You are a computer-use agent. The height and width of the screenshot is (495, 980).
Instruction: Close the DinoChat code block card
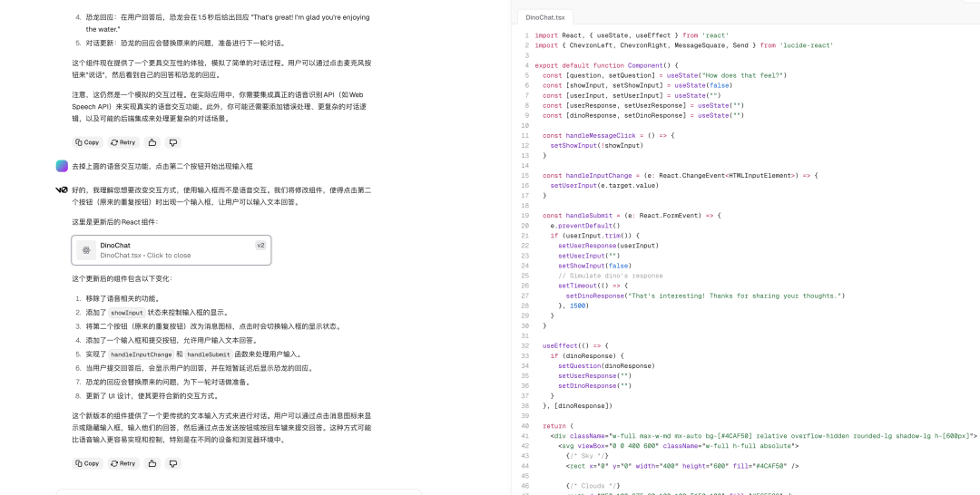171,250
